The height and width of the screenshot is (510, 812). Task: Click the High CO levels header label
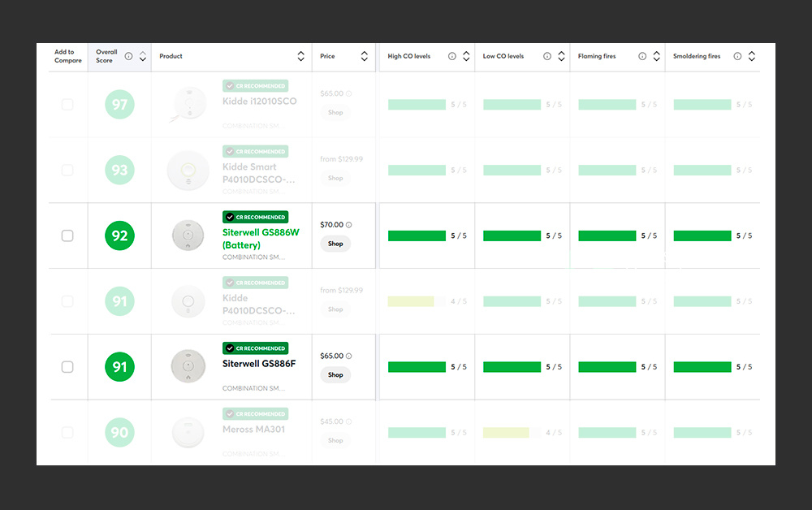[409, 56]
